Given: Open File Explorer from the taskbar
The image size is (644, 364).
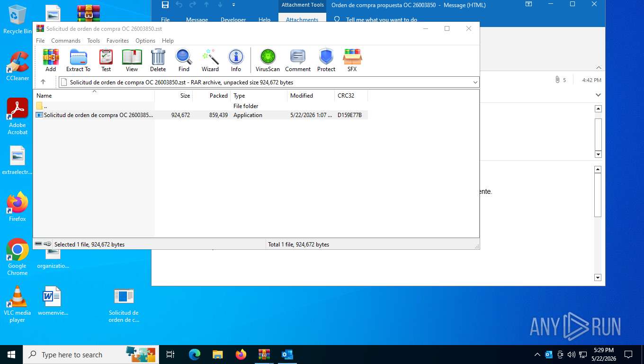Looking at the screenshot, I should tap(217, 355).
